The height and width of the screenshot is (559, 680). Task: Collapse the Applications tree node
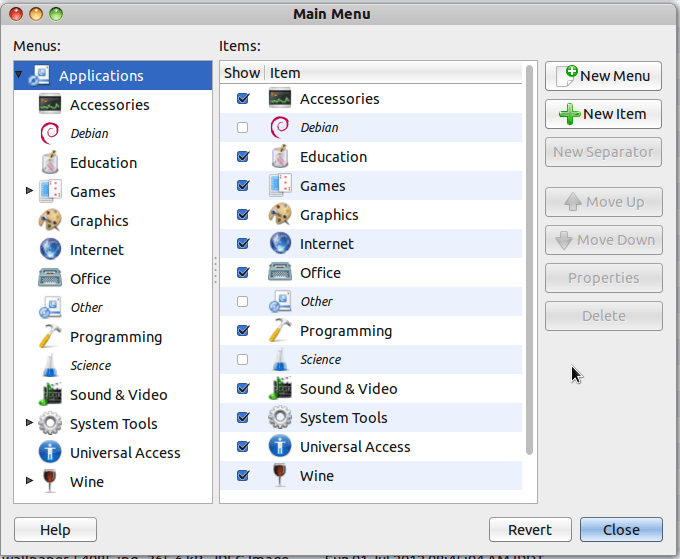click(19, 75)
